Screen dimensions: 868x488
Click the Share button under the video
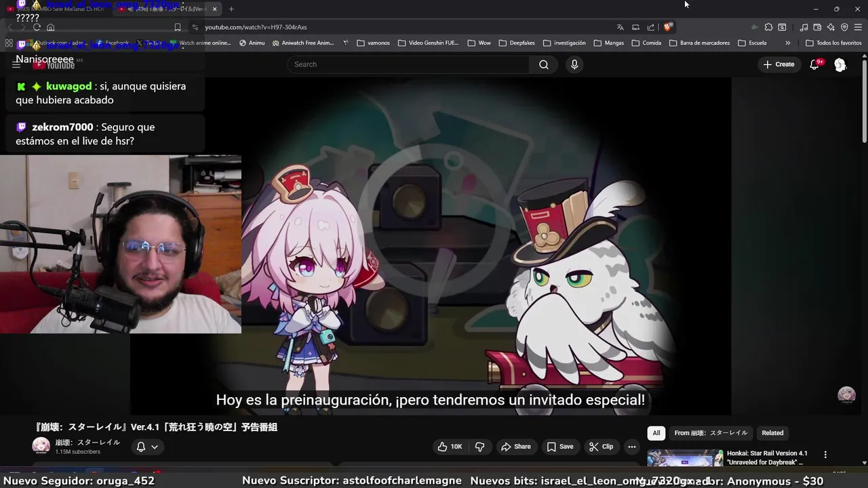coord(515,447)
